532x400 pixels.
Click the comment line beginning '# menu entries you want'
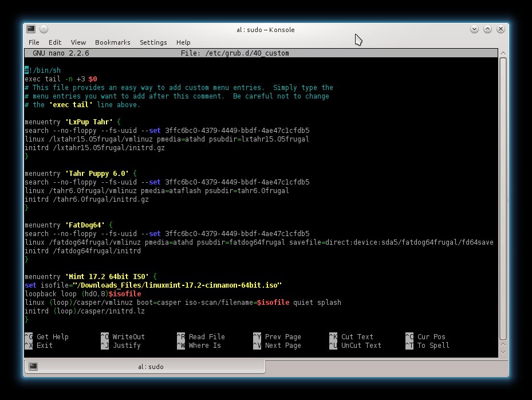(177, 96)
